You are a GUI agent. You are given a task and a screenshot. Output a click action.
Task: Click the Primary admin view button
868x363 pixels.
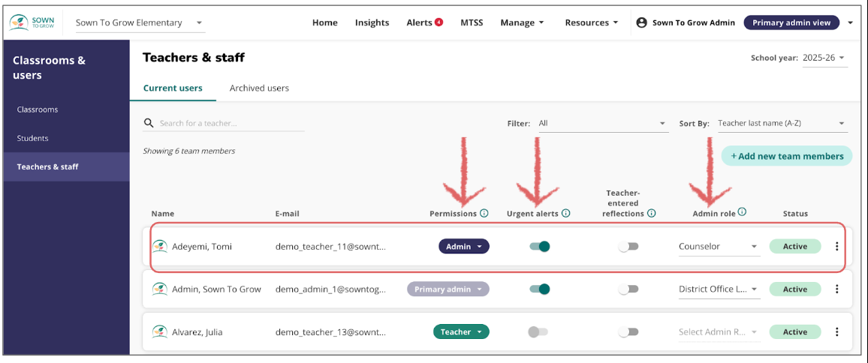(x=791, y=22)
